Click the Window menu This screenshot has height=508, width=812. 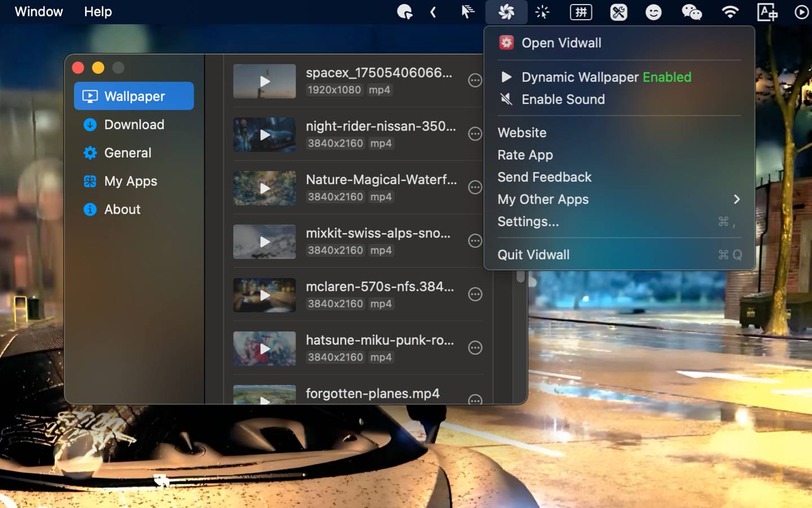coord(38,11)
